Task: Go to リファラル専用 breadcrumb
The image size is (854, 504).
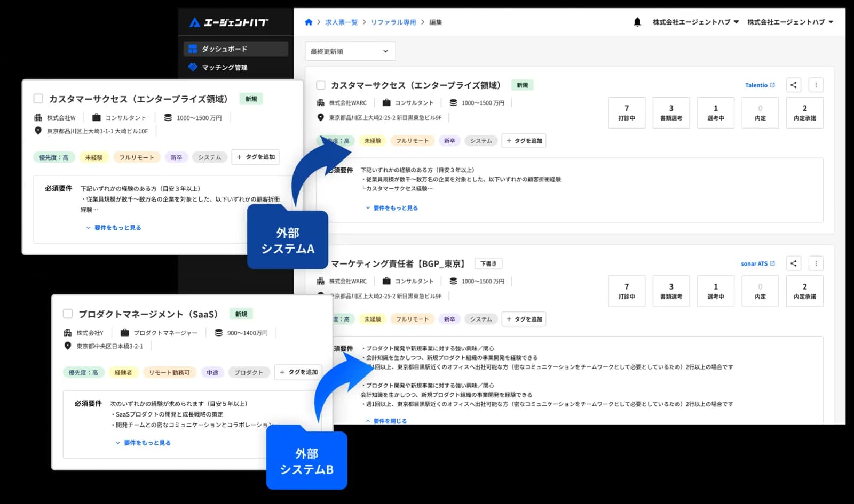Action: pyautogui.click(x=393, y=22)
